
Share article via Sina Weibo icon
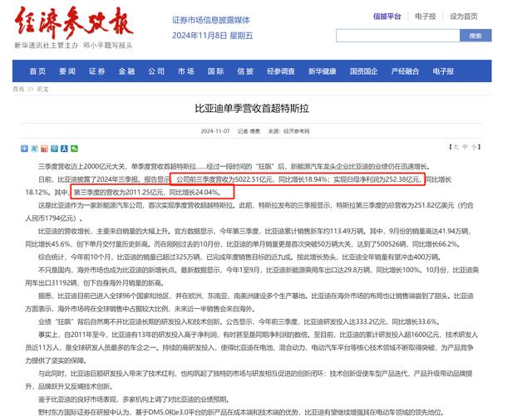(44, 149)
